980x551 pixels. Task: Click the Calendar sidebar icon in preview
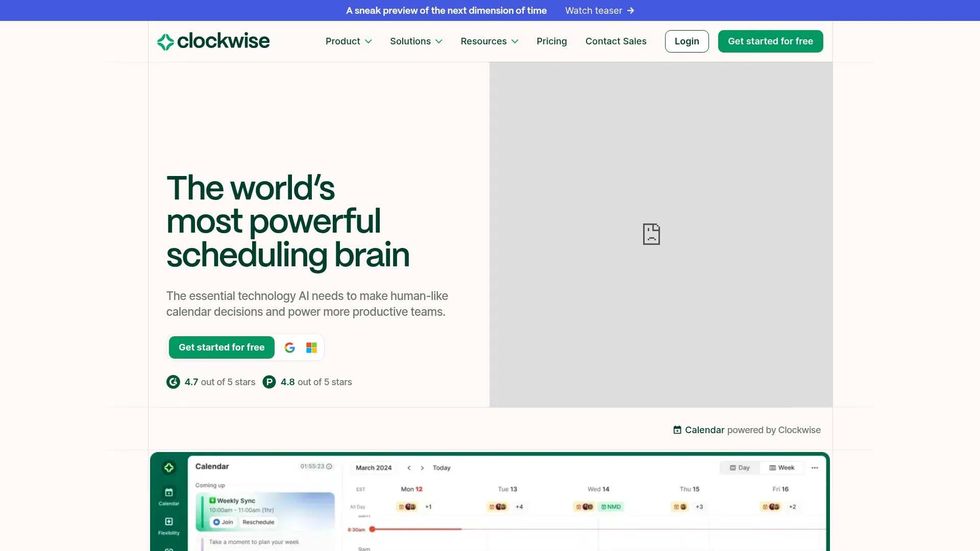pos(168,493)
